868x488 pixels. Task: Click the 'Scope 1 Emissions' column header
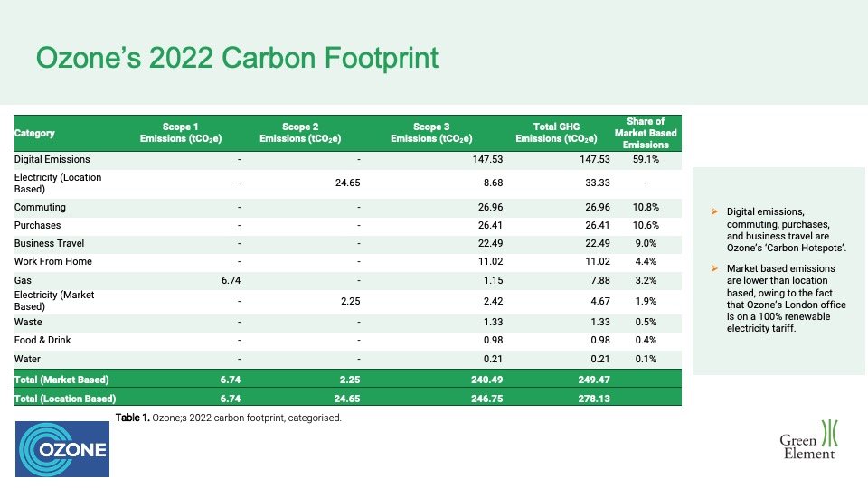pyautogui.click(x=181, y=133)
